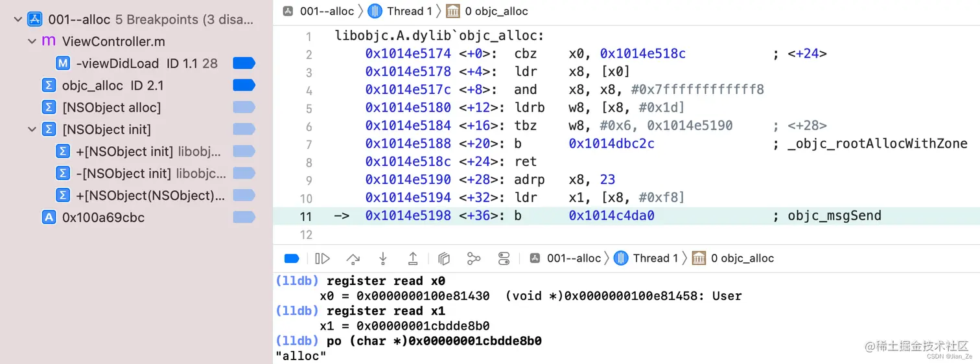This screenshot has height=364, width=980.
Task: Open 001--alloc in the top jump bar
Action: click(x=327, y=11)
